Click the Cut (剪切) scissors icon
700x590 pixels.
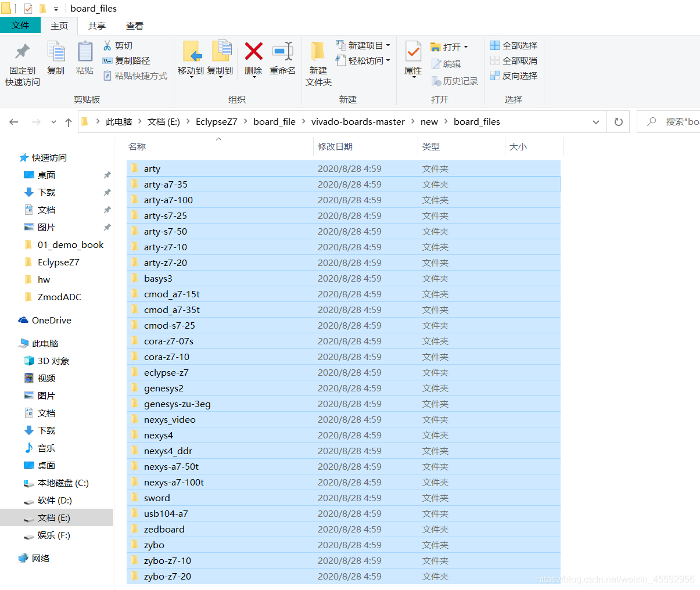coord(107,45)
